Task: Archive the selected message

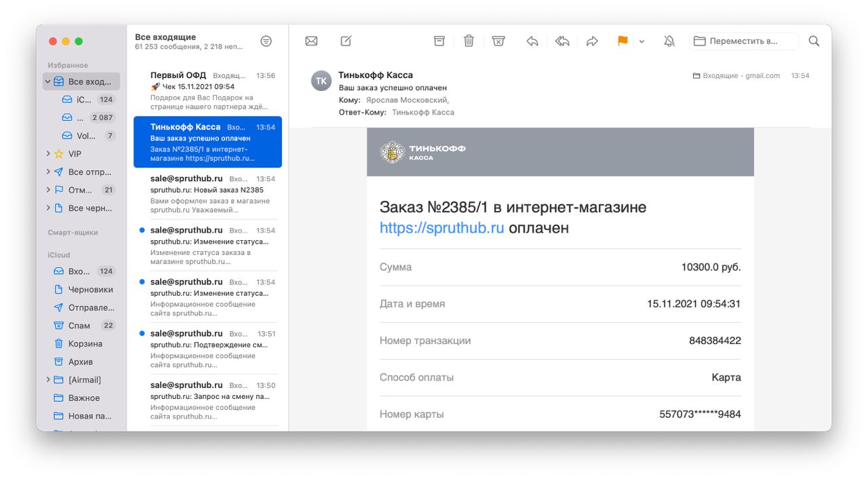Action: pyautogui.click(x=439, y=41)
